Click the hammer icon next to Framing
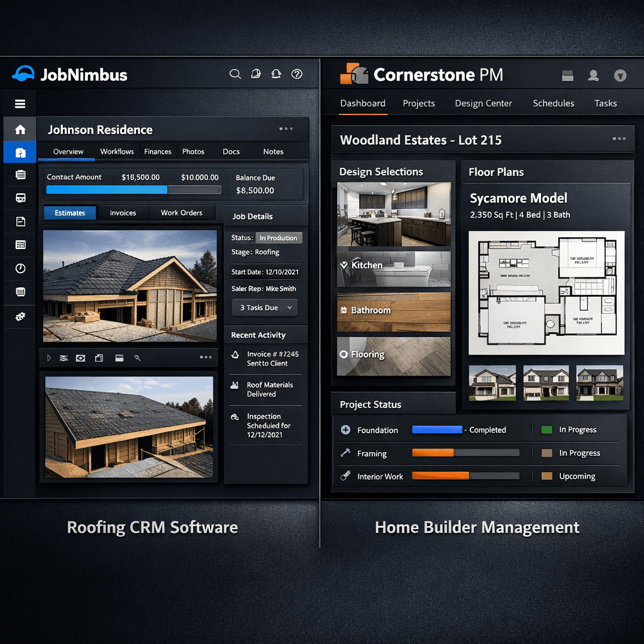Image resolution: width=644 pixels, height=644 pixels. (345, 453)
